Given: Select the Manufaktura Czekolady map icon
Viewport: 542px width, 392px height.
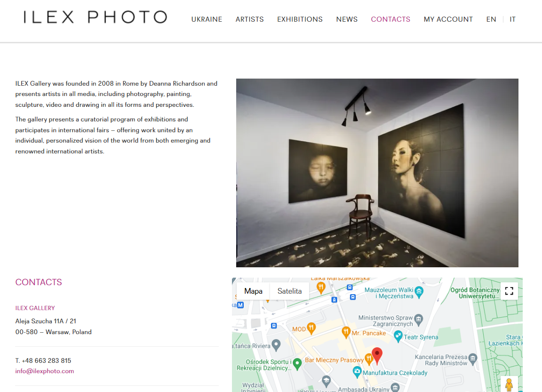Looking at the screenshot, I should tap(357, 372).
